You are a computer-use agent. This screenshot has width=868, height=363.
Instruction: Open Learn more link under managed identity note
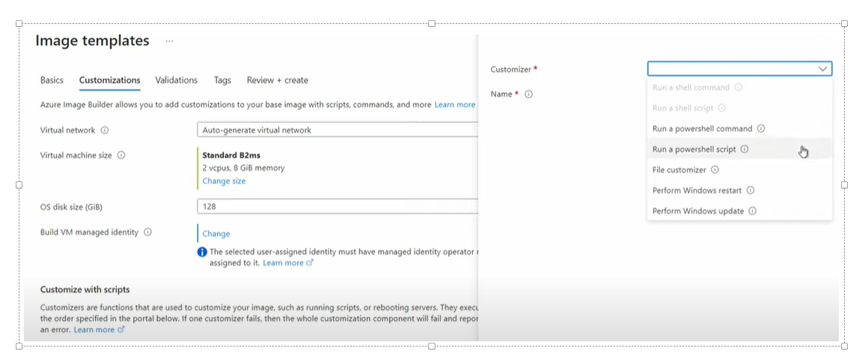[x=288, y=263]
